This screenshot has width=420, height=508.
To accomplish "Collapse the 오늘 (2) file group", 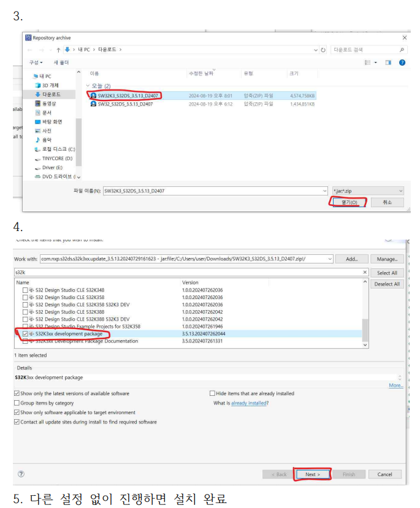I will coord(88,86).
